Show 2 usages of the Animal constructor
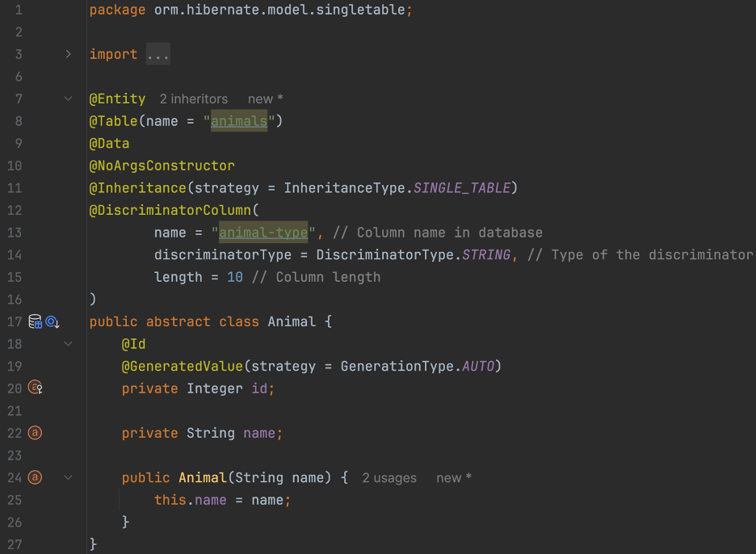The height and width of the screenshot is (554, 756). pos(389,477)
